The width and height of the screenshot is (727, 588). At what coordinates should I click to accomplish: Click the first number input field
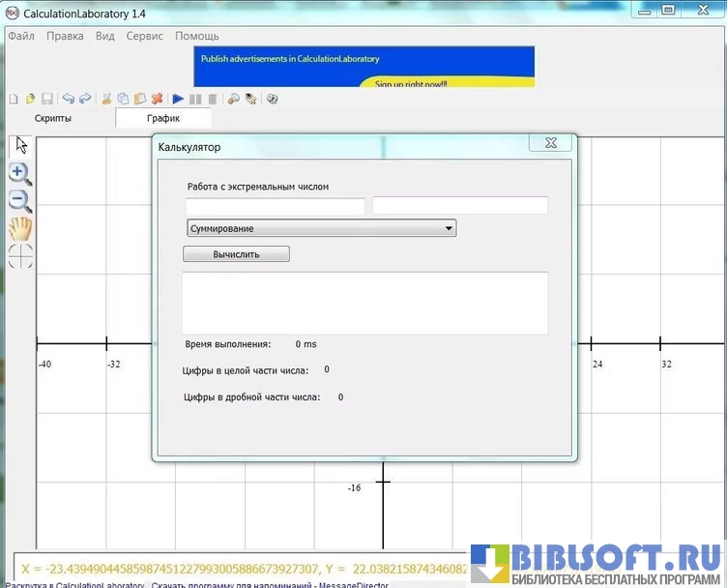[276, 206]
